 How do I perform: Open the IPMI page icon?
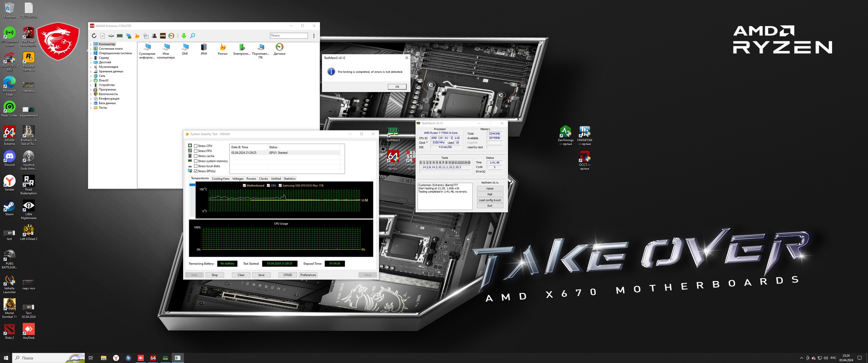pyautogui.click(x=204, y=49)
